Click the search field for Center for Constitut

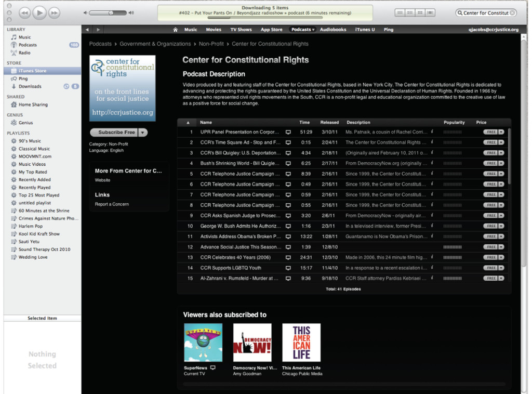pyautogui.click(x=486, y=13)
